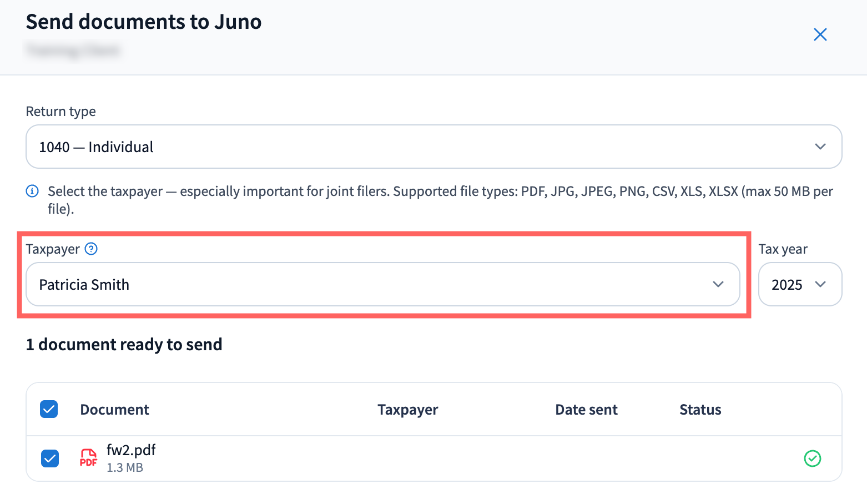Screen dimensions: 867x504
Task: Click the info icon beside taxpayer instructions
Action: tap(32, 191)
